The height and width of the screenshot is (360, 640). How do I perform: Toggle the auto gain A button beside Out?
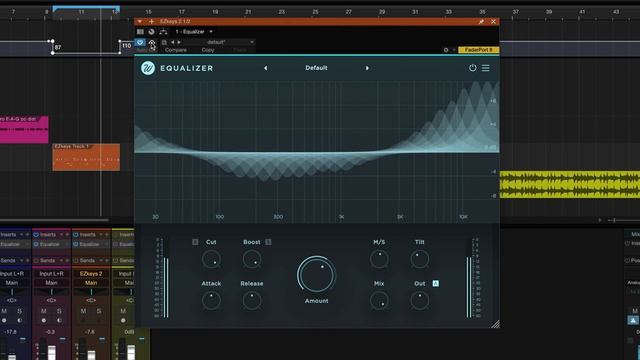(x=436, y=283)
